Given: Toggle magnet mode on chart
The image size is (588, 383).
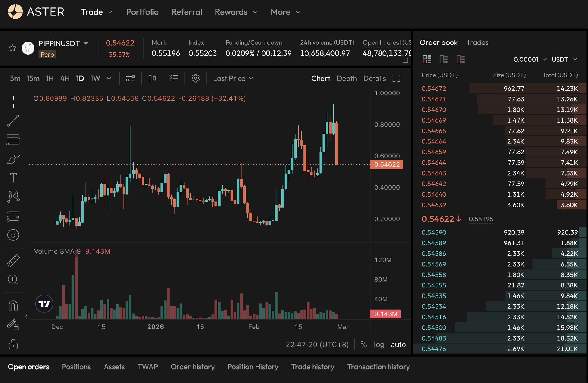Looking at the screenshot, I should (13, 306).
